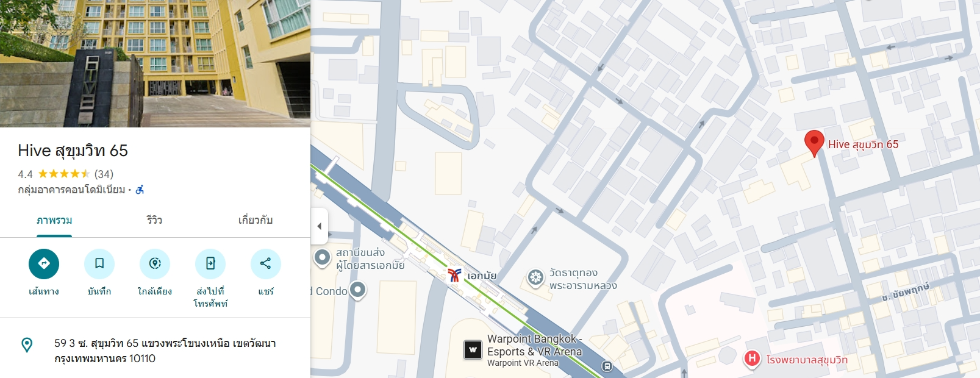Click the Condo gray pin marker

tap(358, 290)
